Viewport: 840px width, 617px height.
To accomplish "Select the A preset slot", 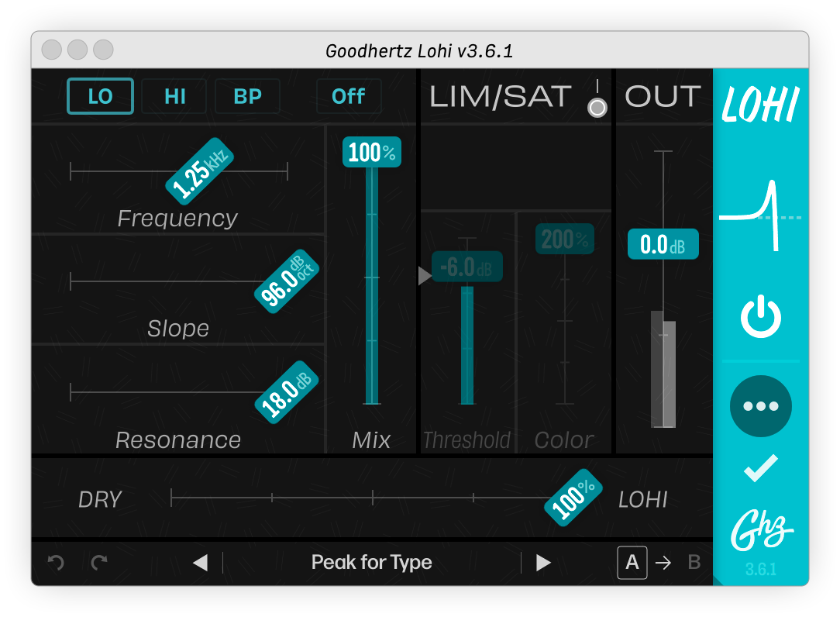I will pyautogui.click(x=632, y=563).
